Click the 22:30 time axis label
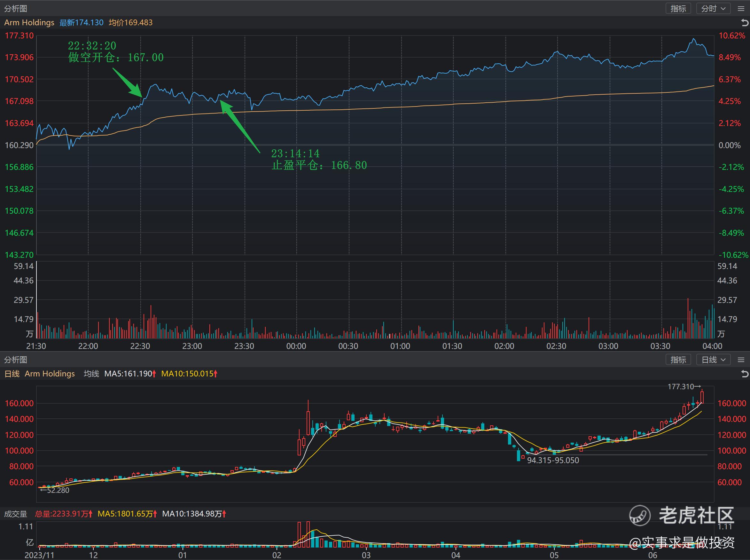750x560 pixels. 140,346
